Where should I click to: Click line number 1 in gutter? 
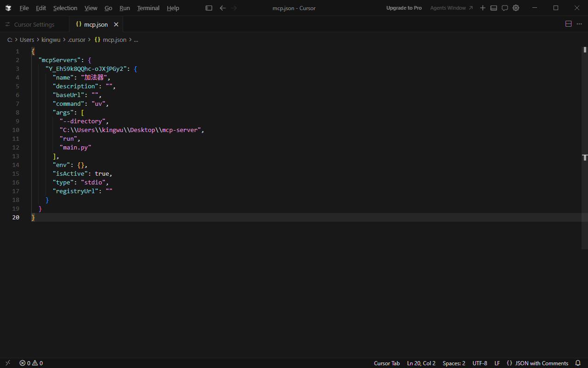point(17,51)
